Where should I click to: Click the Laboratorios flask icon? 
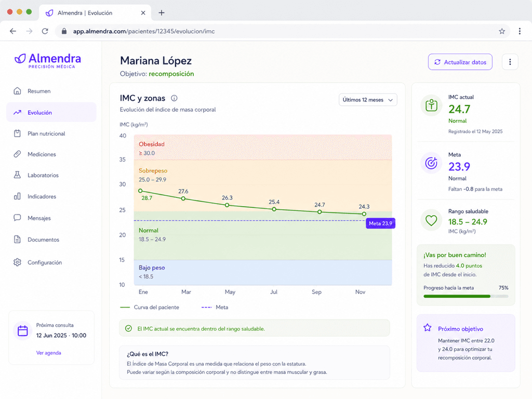[17, 175]
